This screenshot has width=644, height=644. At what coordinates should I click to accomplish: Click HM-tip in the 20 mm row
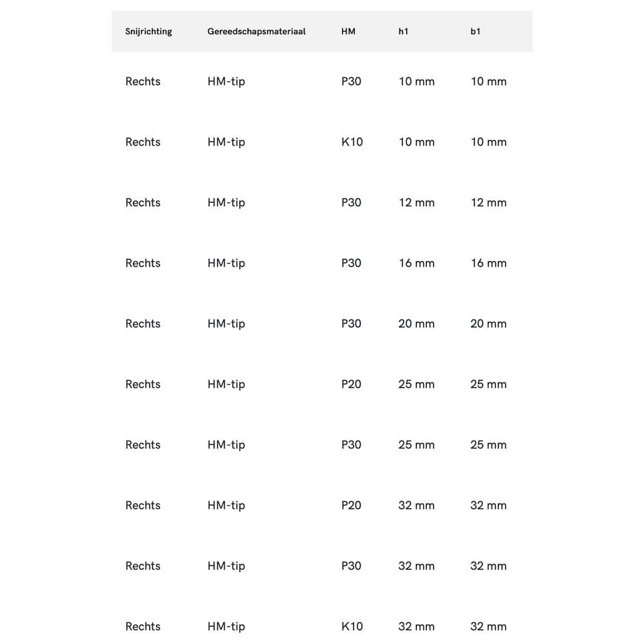coord(227,323)
